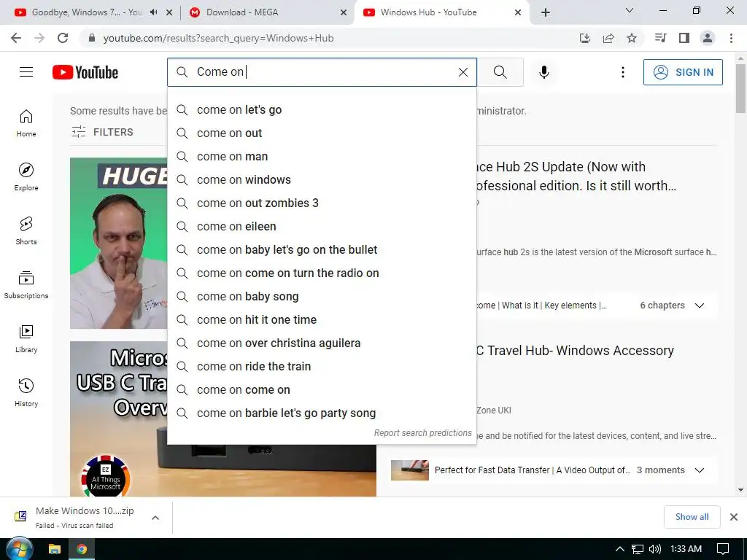
Task: Close the Download - MEGA tab
Action: (344, 12)
